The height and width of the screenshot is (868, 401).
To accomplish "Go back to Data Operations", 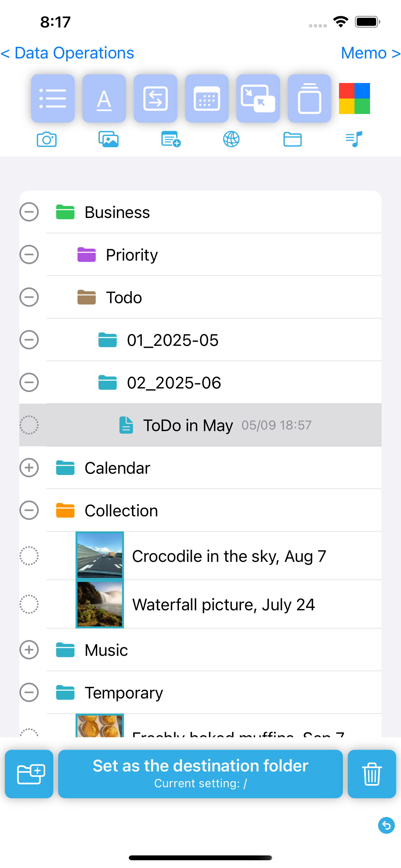I will 67,53.
